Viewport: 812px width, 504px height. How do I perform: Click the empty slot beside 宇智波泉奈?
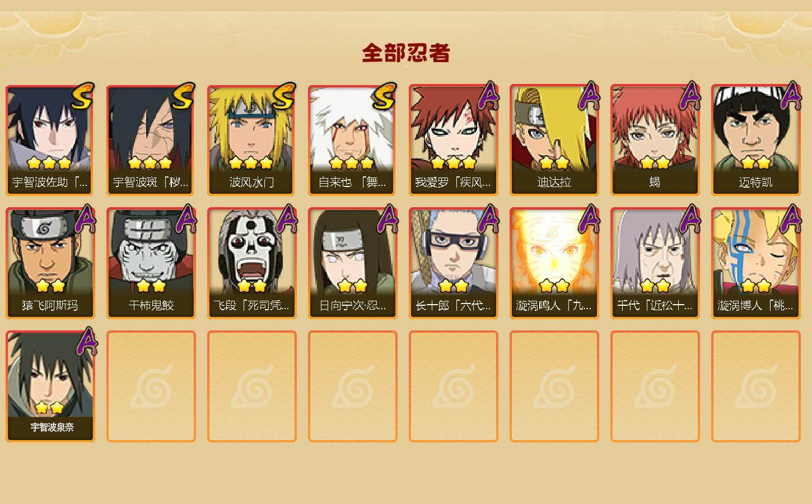tap(151, 386)
